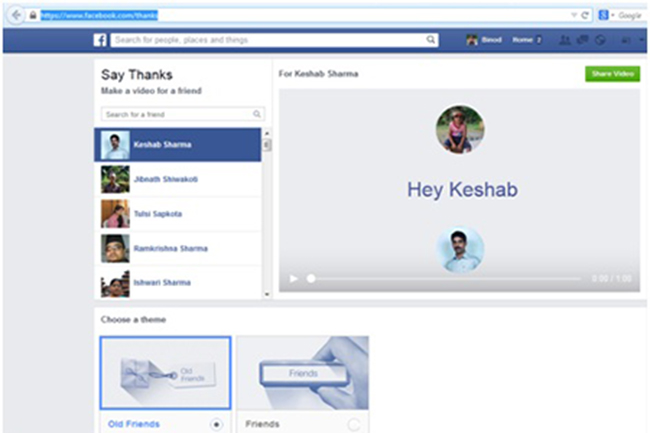Click the Say Thanks heading
Screen dimensions: 650x433
(137, 75)
